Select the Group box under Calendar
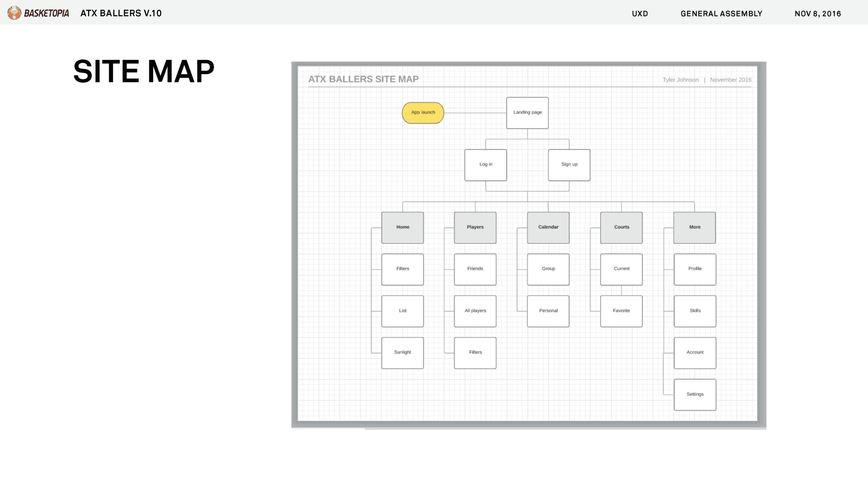This screenshot has width=868, height=488. [548, 269]
